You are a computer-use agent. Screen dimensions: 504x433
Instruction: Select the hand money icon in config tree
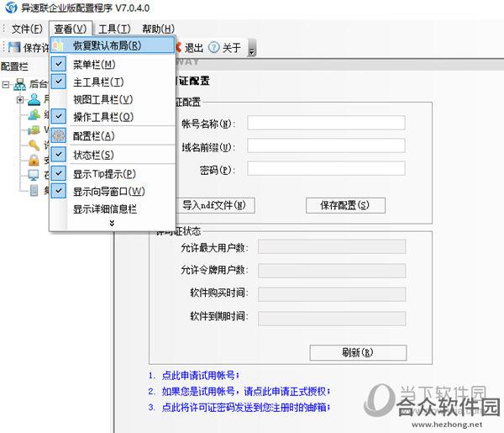pos(34,130)
